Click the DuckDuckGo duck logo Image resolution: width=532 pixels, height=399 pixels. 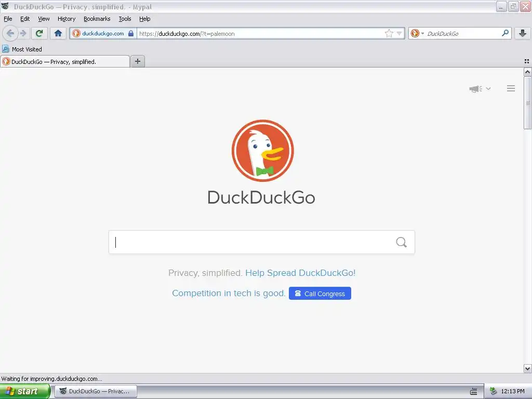[262, 151]
